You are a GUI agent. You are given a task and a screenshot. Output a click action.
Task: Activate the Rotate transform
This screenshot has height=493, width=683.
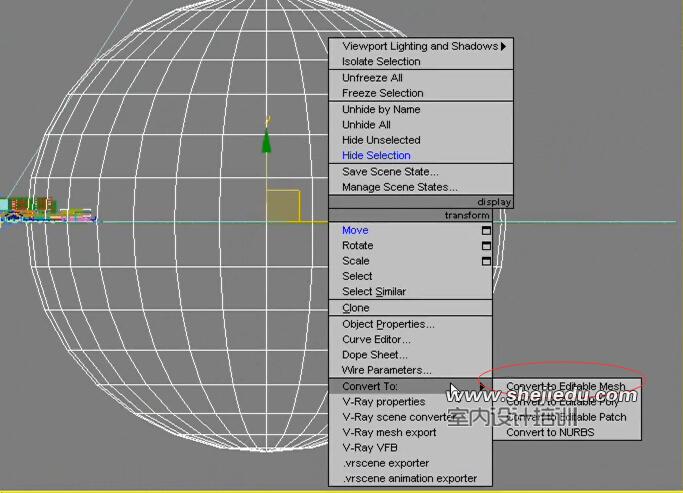coord(410,245)
